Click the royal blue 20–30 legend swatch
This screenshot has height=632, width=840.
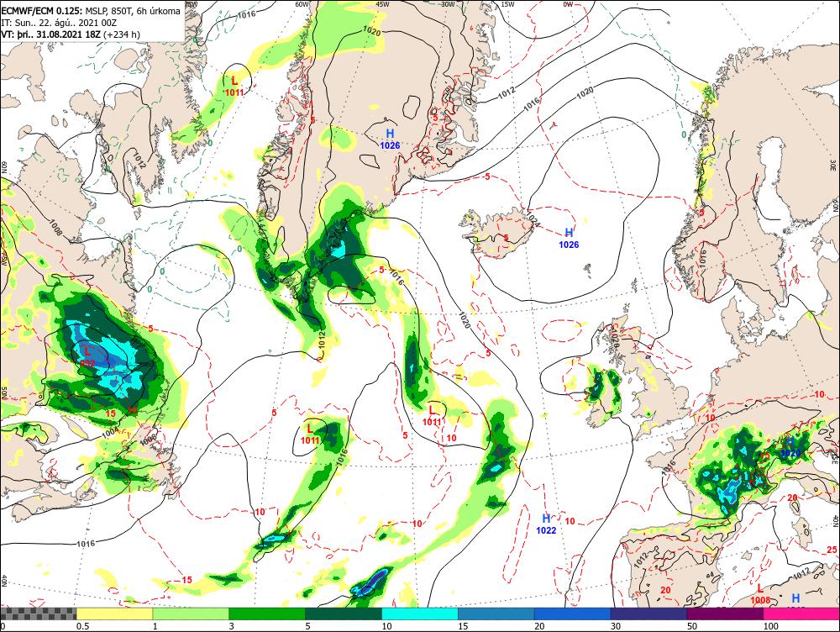click(573, 614)
